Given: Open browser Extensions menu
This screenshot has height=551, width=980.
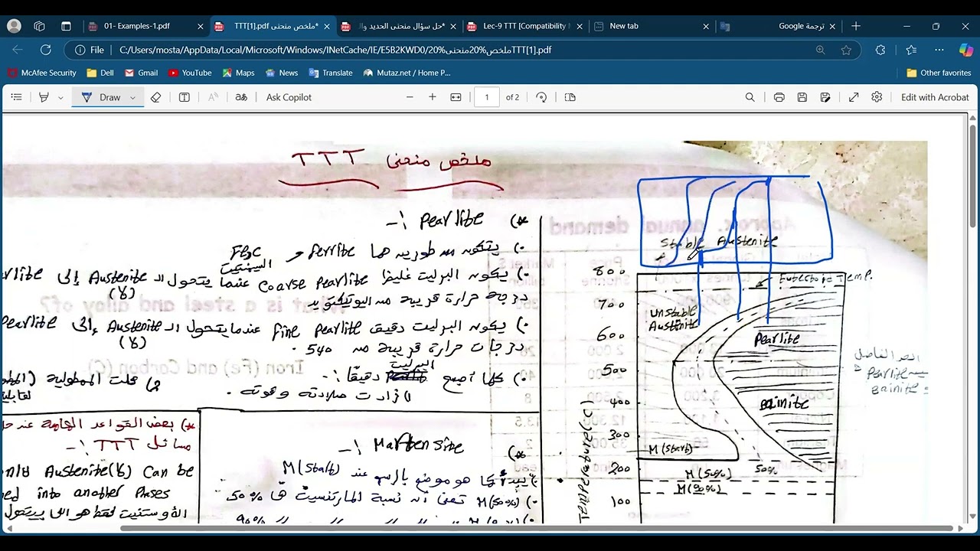Looking at the screenshot, I should (x=880, y=50).
